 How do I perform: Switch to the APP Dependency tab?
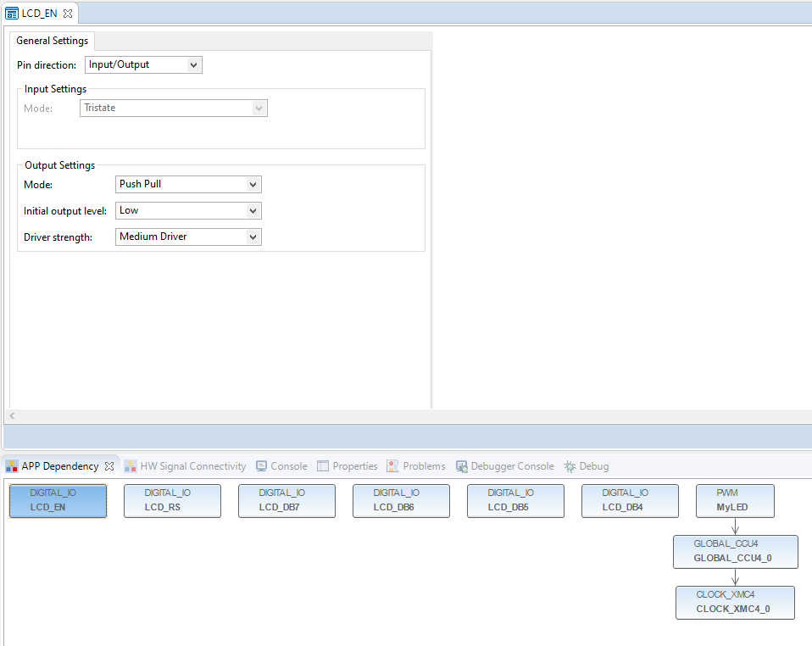click(60, 466)
